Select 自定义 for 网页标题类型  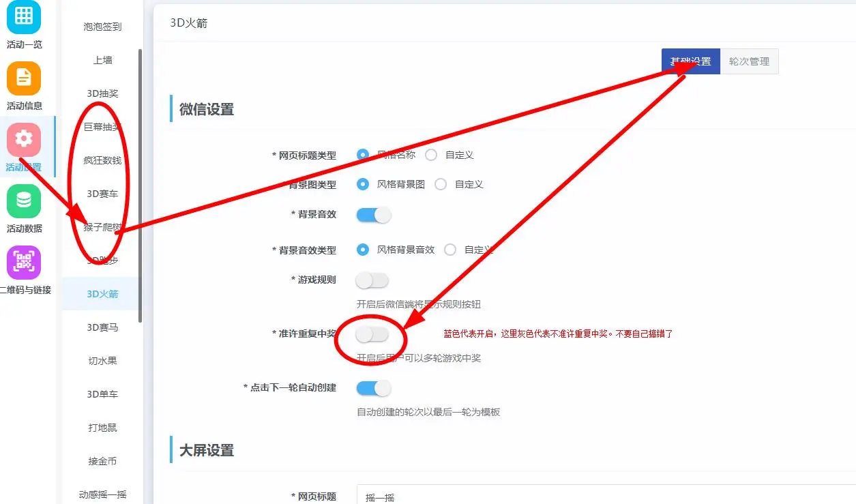pos(431,155)
